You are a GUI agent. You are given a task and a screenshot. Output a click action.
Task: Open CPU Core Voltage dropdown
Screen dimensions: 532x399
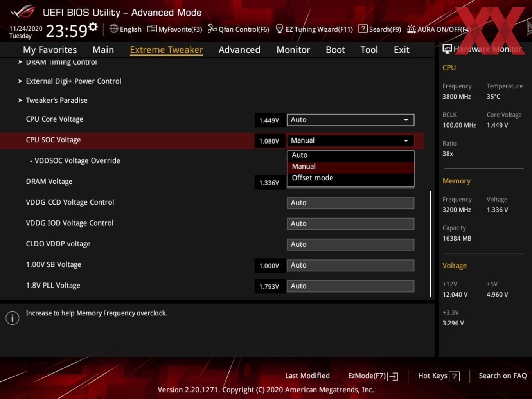pos(350,120)
